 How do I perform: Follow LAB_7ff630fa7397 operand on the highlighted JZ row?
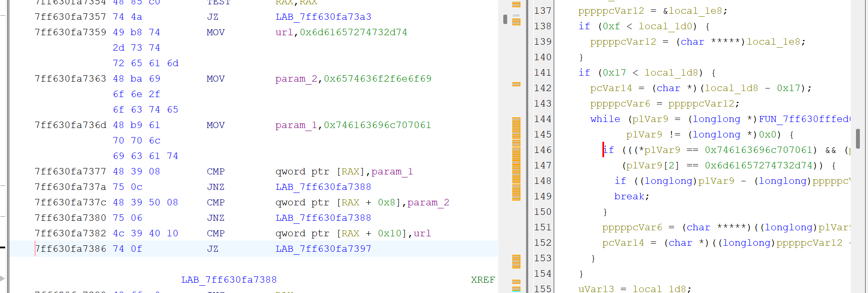[323, 249]
